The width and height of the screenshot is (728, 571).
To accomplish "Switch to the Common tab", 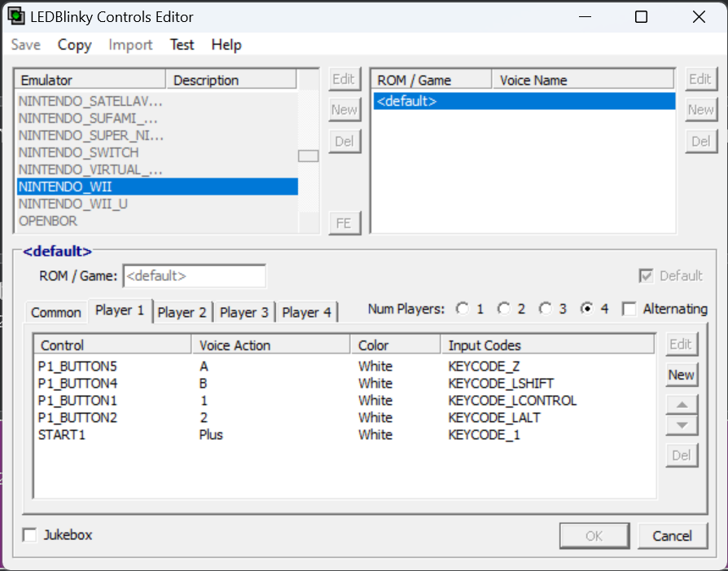I will click(x=55, y=312).
